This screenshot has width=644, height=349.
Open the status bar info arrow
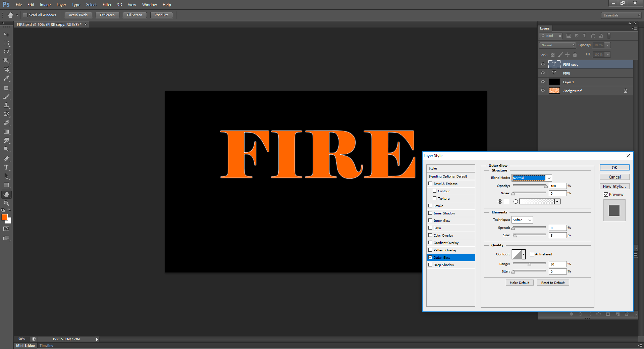pyautogui.click(x=97, y=339)
